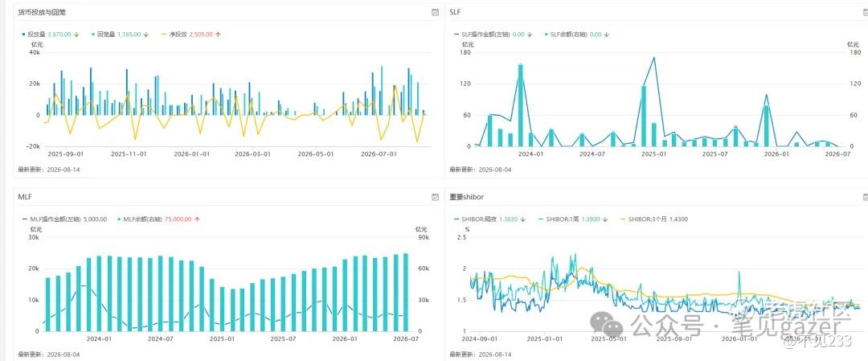Click the 2024-09-01 axis label in shibor chart

click(479, 338)
